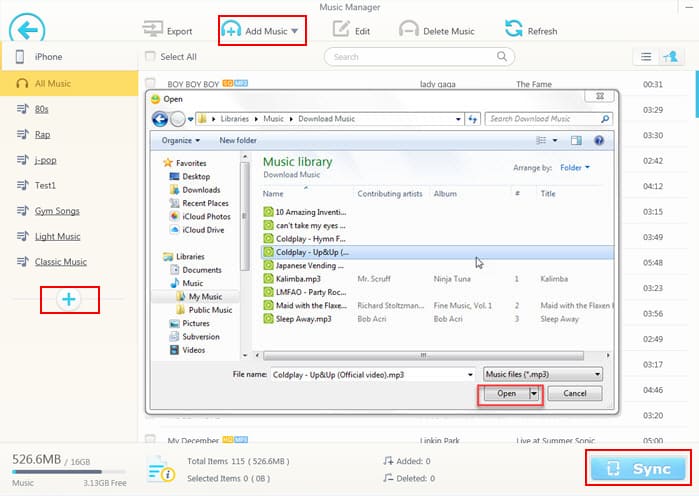
Task: Click the Export toolbar icon
Action: click(x=153, y=29)
